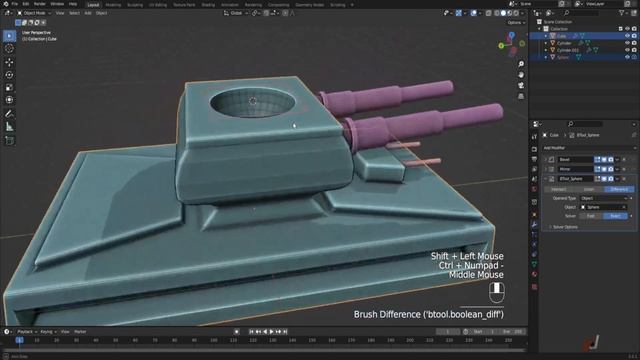Screen dimensions: 640x360
Task: Open the World properties tab
Action: [534, 189]
